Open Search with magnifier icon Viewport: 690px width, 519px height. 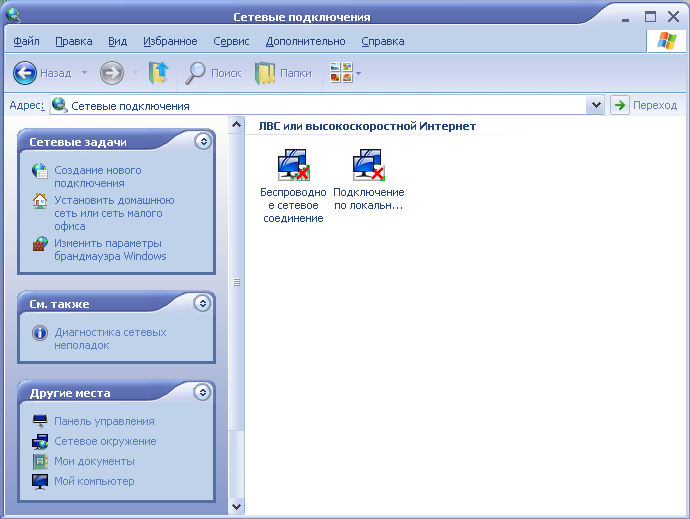(x=195, y=73)
